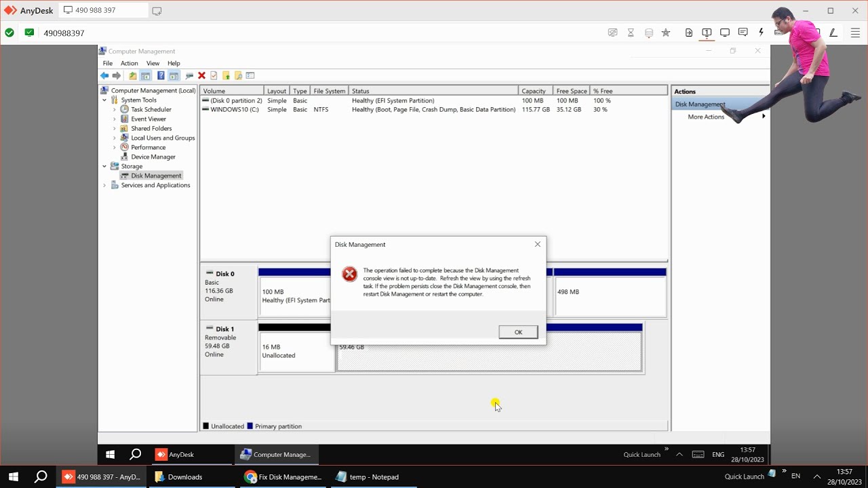Viewport: 868px width, 488px height.
Task: Open the Action menu
Action: point(129,63)
